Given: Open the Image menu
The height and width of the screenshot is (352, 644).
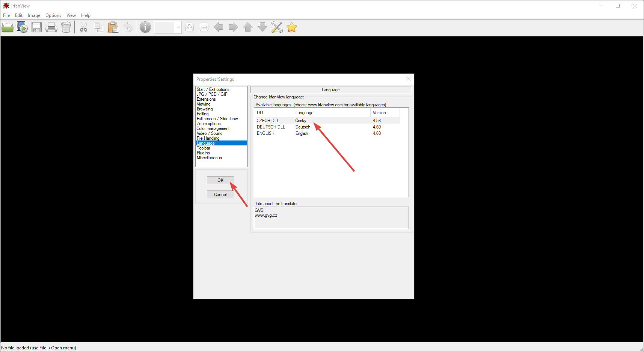Looking at the screenshot, I should tap(34, 15).
